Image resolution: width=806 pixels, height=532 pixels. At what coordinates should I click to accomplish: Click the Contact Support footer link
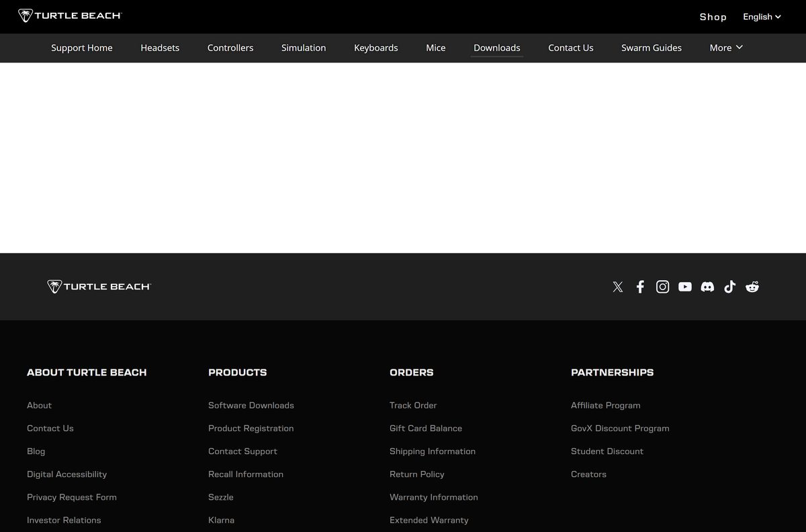click(242, 451)
